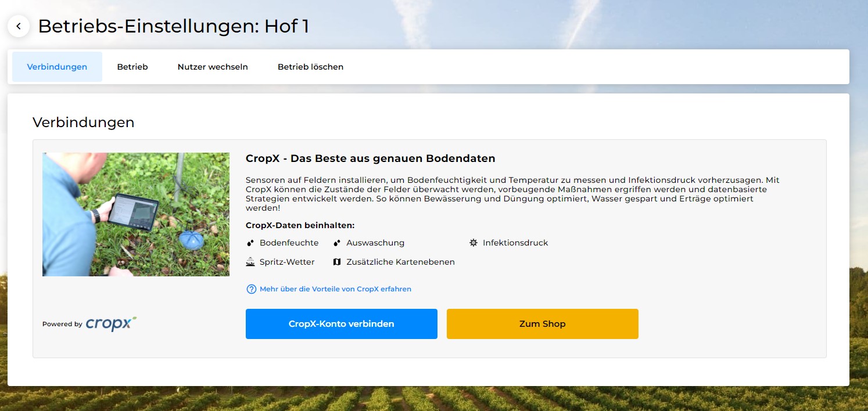Click the Infektionsdruck label
Viewport: 868px width, 411px height.
(x=515, y=243)
